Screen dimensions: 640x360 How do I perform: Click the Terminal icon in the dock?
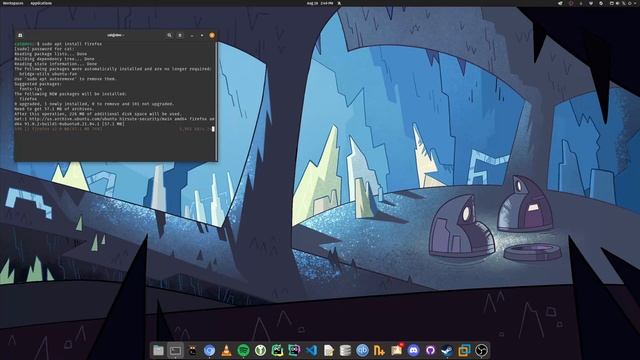(176, 350)
